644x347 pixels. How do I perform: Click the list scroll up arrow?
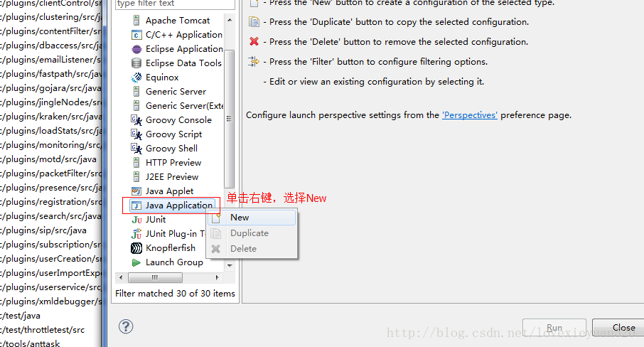[230, 20]
